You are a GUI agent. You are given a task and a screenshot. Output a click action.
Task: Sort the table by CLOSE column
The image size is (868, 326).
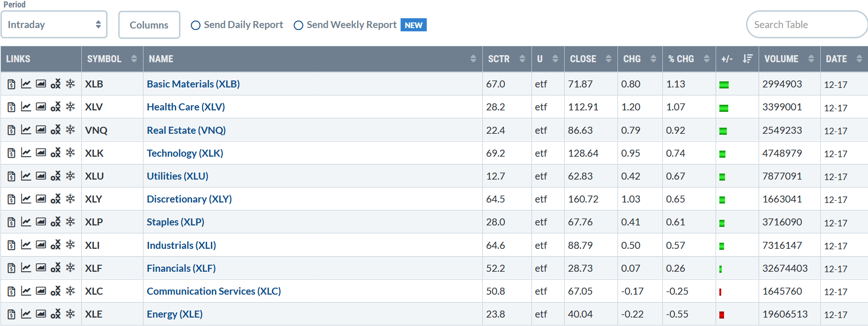(x=591, y=59)
